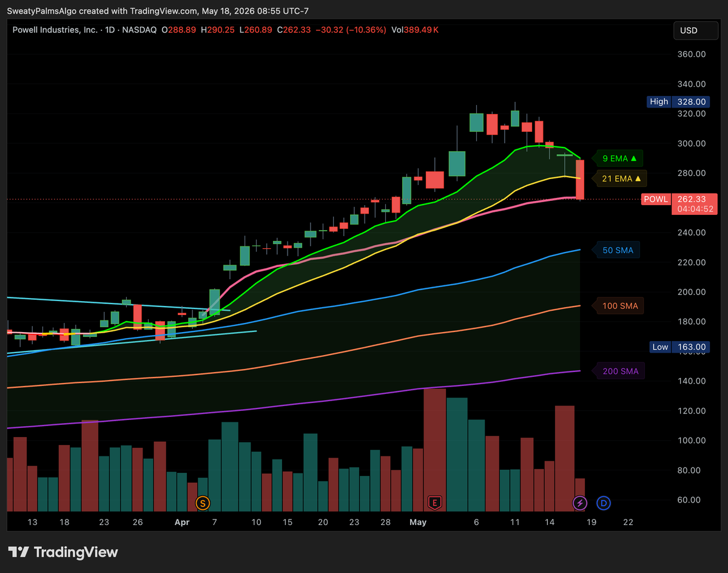Select the 50 SMA indicator label
Viewport: 728px width, 573px height.
click(617, 250)
